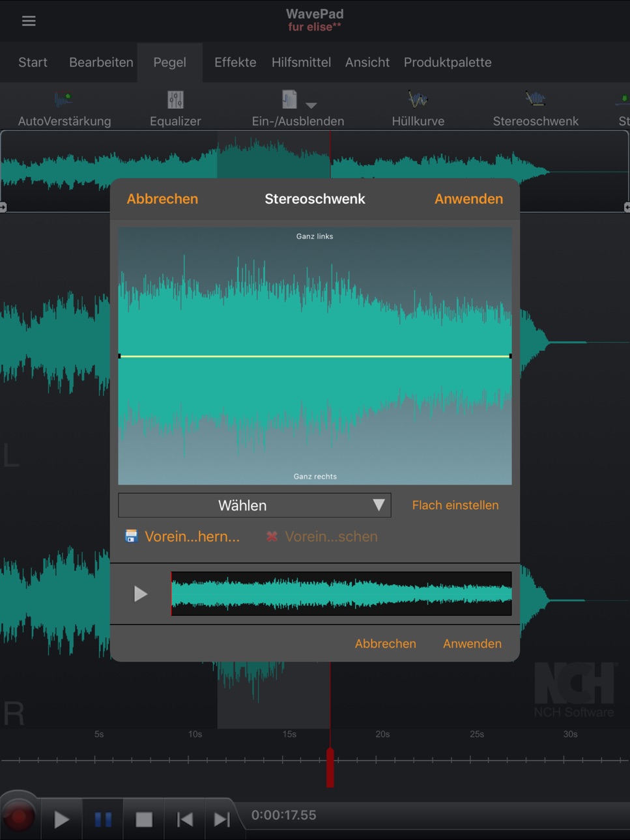Click the left pan envelope point
The image size is (630, 840).
(119, 356)
